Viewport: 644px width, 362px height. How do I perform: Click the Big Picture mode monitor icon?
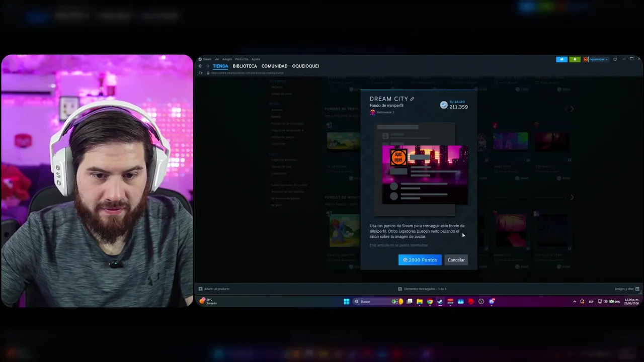(x=615, y=59)
